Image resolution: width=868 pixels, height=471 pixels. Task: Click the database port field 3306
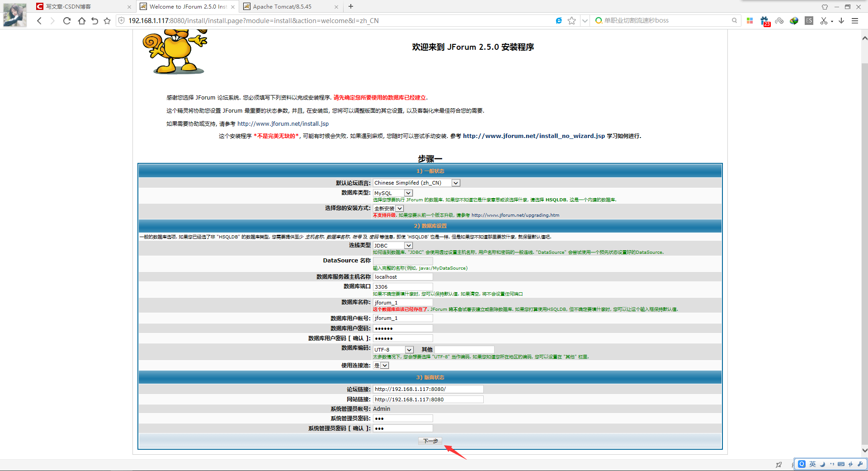click(x=403, y=287)
